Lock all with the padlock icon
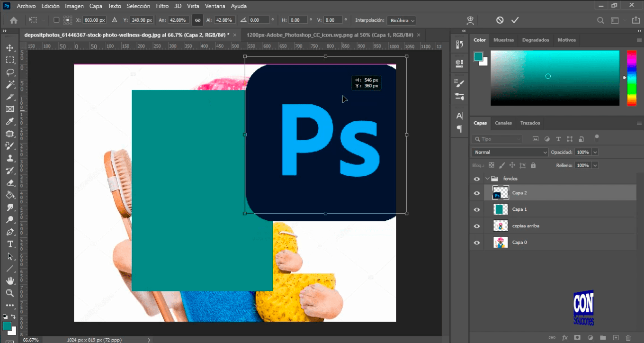Screen dimensions: 644x343 pos(533,165)
